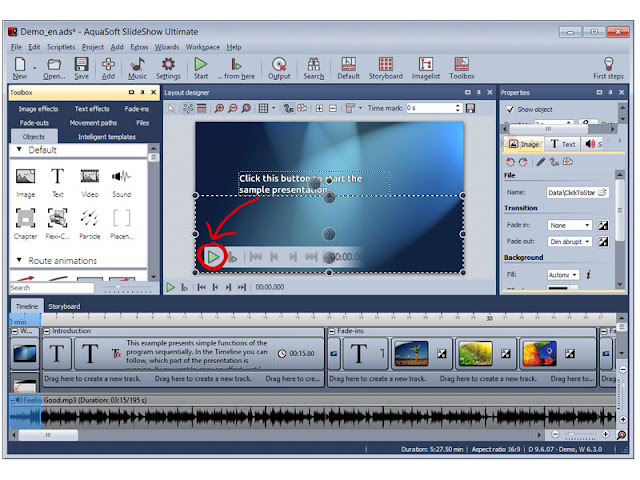640x480 pixels.
Task: Select the Text object in Toolbox
Action: [58, 183]
